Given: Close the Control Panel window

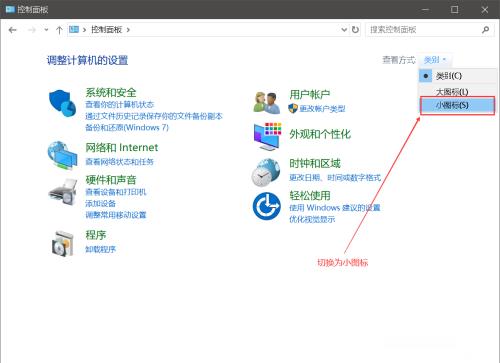Looking at the screenshot, I should tap(485, 10).
